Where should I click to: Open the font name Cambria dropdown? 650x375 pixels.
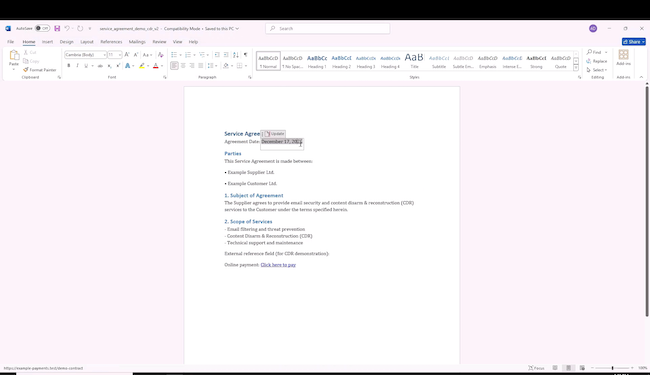click(x=104, y=55)
